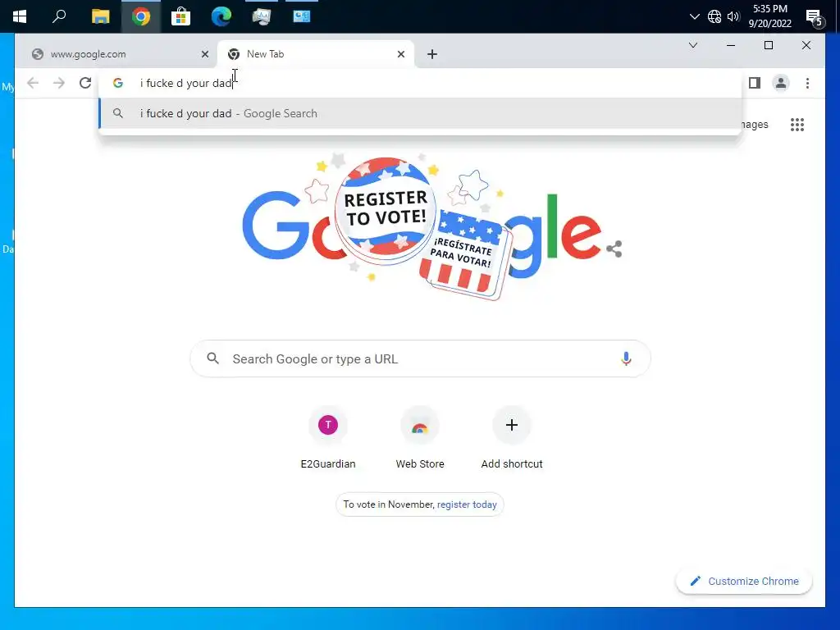The width and height of the screenshot is (840, 630).
Task: Open the Web Store shortcut
Action: point(420,438)
